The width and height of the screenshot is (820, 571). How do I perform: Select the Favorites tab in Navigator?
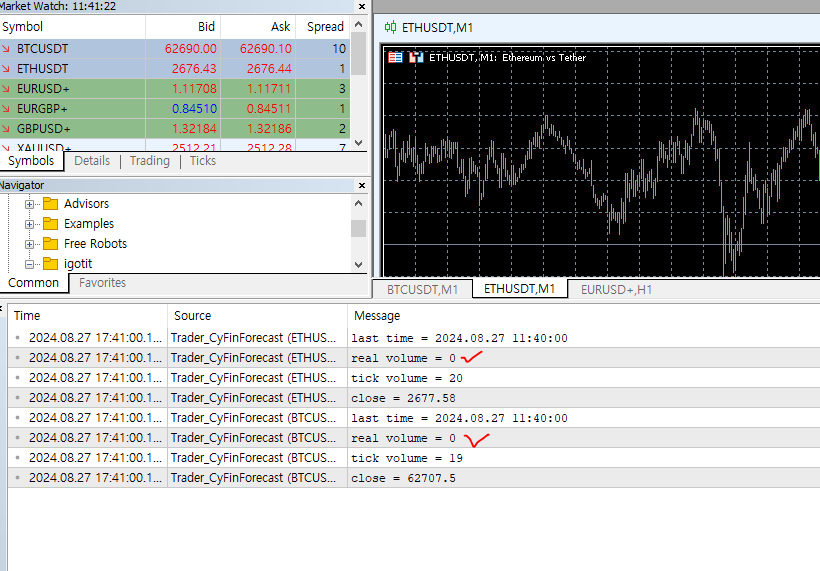tap(102, 283)
